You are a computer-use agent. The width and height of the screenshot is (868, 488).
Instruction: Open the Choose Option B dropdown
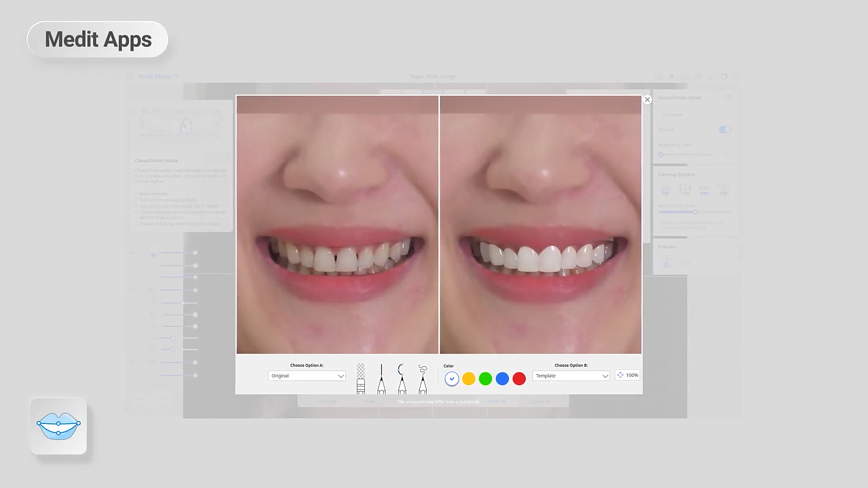coord(571,376)
